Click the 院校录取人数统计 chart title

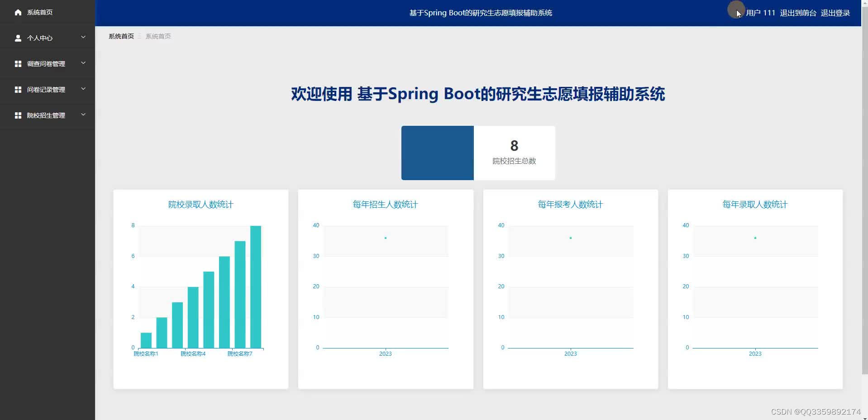pos(200,205)
